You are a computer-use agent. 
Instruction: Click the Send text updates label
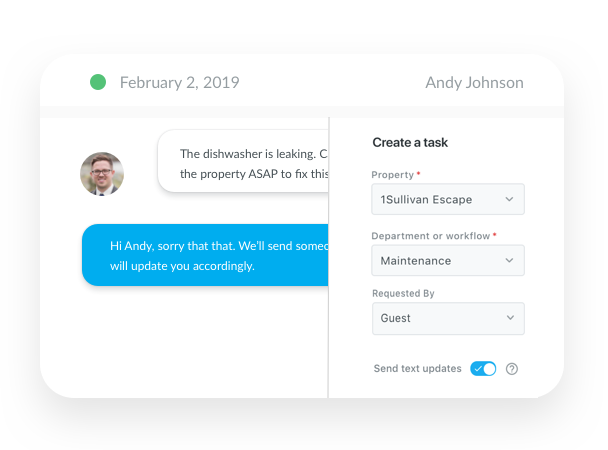[417, 369]
